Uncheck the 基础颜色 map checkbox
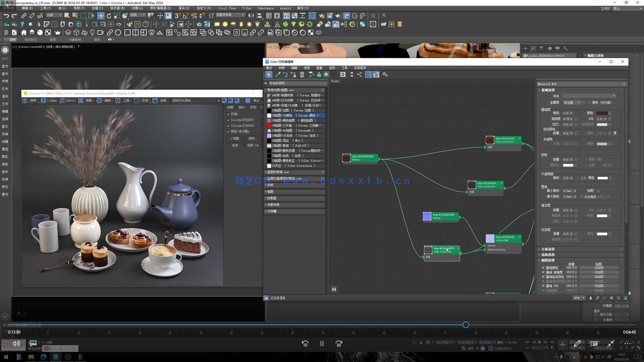This screenshot has width=644, height=362. point(543,268)
